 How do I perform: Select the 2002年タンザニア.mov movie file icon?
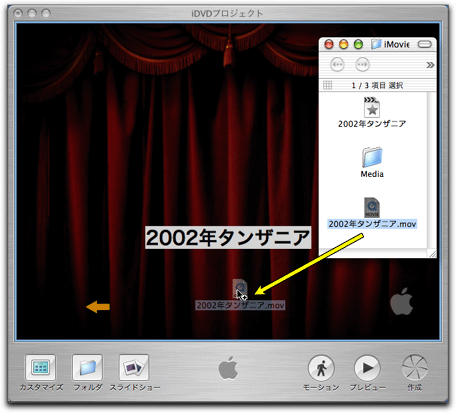[x=372, y=207]
